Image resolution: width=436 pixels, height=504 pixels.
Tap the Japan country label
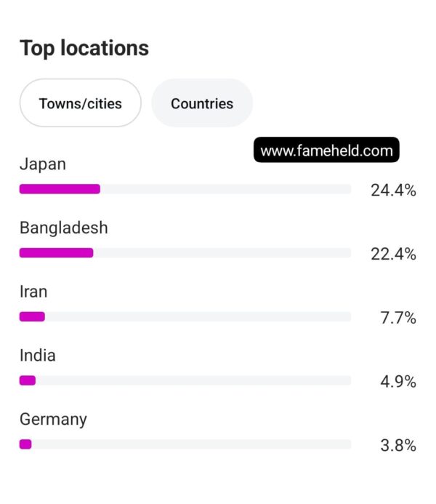tap(43, 164)
